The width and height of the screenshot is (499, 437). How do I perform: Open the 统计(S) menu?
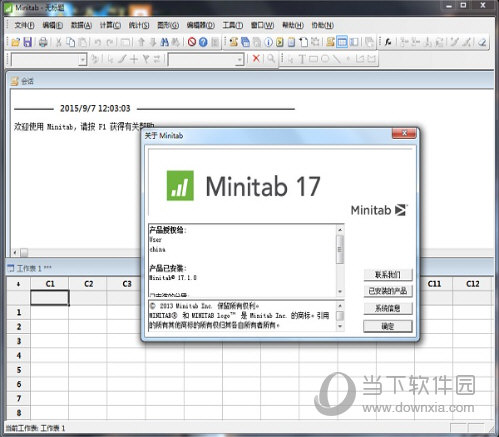tap(139, 25)
